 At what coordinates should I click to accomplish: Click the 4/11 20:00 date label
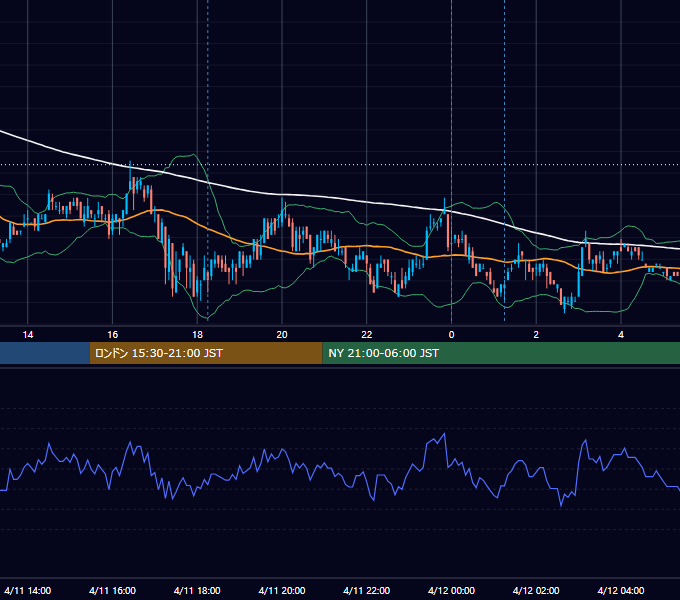pyautogui.click(x=282, y=590)
